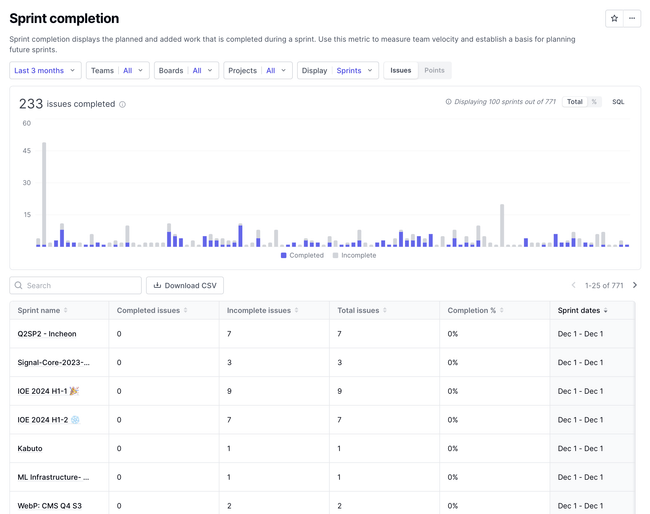Click 0% completion for Q2SP2 - Incheon

point(452,334)
